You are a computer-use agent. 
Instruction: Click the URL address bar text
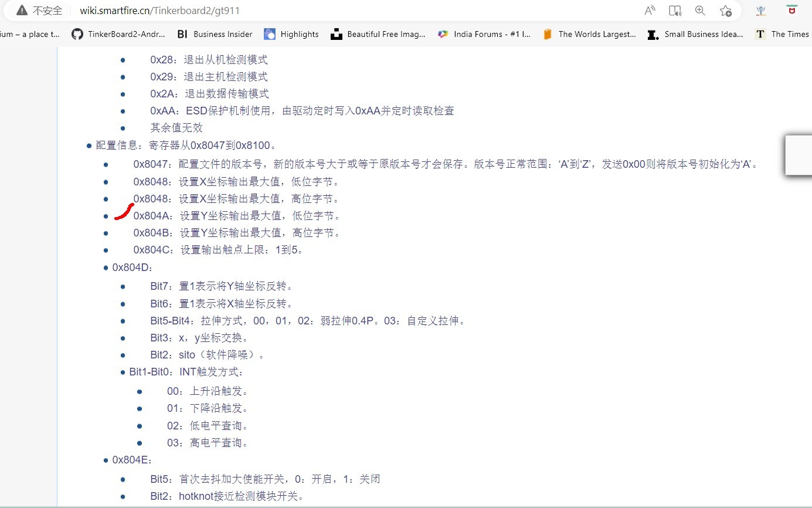(x=159, y=11)
